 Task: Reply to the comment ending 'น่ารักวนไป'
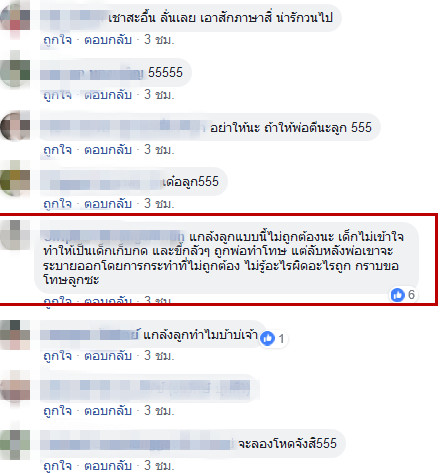tap(108, 40)
